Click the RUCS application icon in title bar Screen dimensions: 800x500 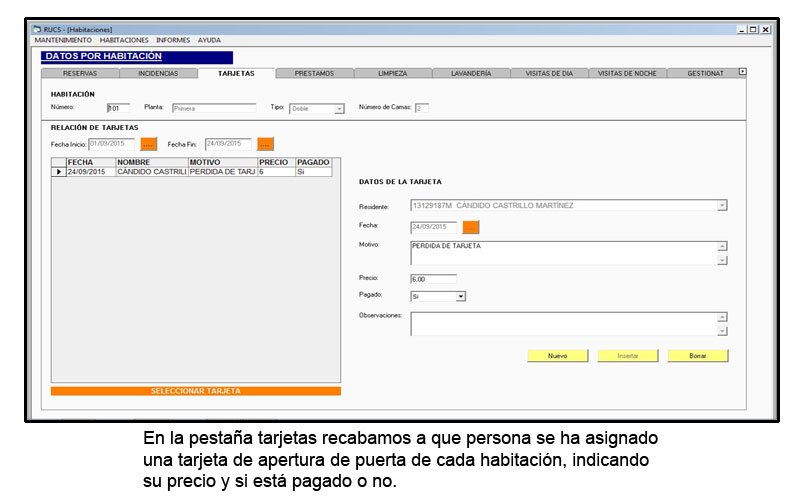click(x=37, y=30)
